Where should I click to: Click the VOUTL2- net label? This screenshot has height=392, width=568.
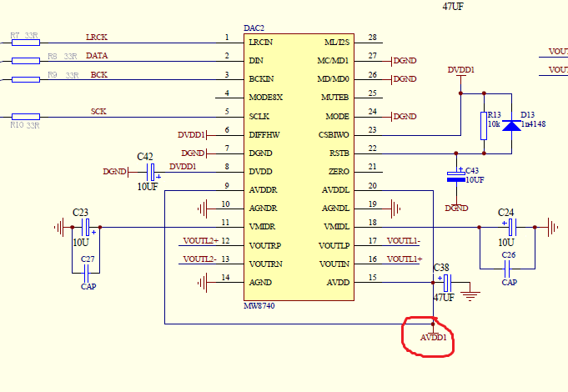click(x=200, y=259)
